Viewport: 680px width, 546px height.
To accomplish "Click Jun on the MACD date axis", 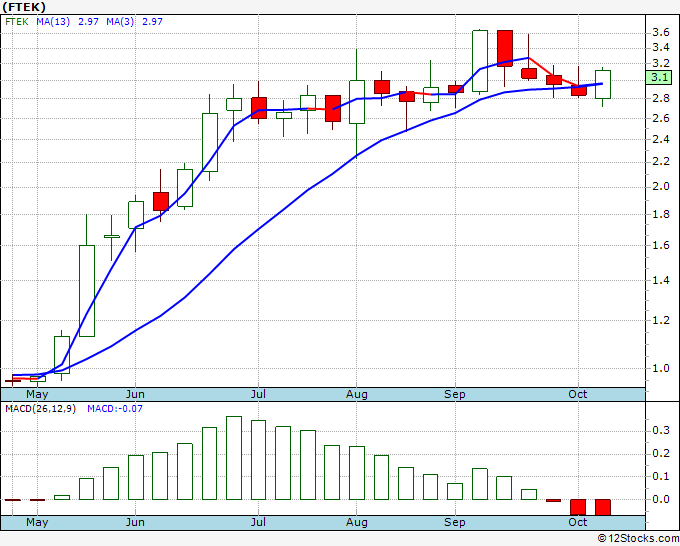I will coord(135,523).
